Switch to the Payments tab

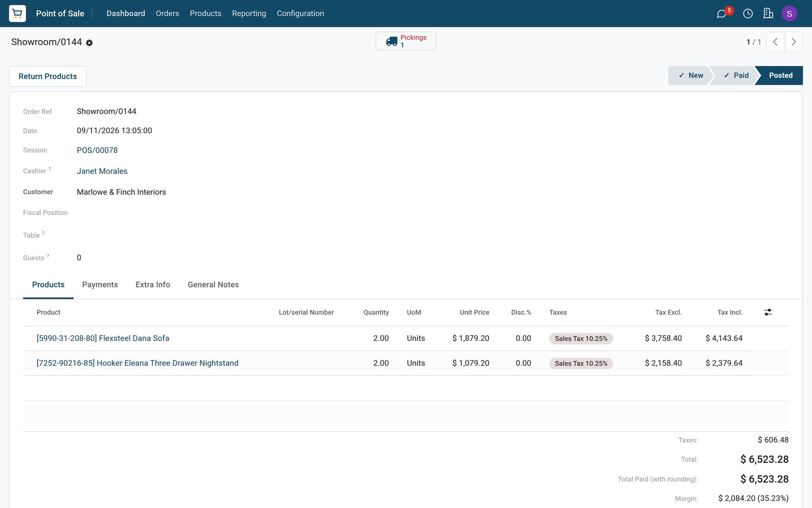[x=100, y=284]
